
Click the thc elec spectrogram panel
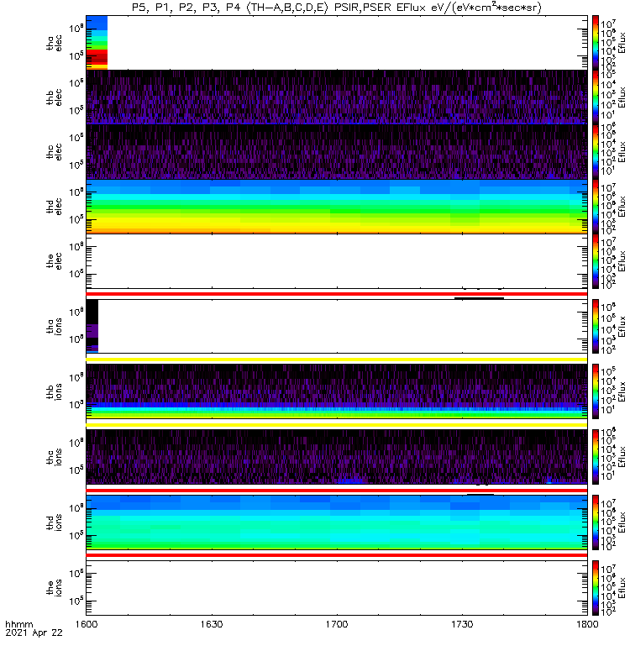[x=337, y=152]
